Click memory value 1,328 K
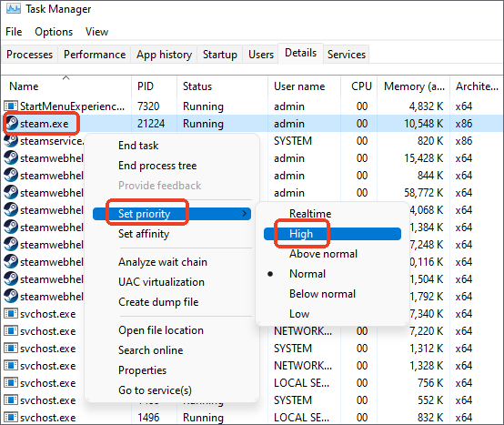This screenshot has width=504, height=425. 426,365
